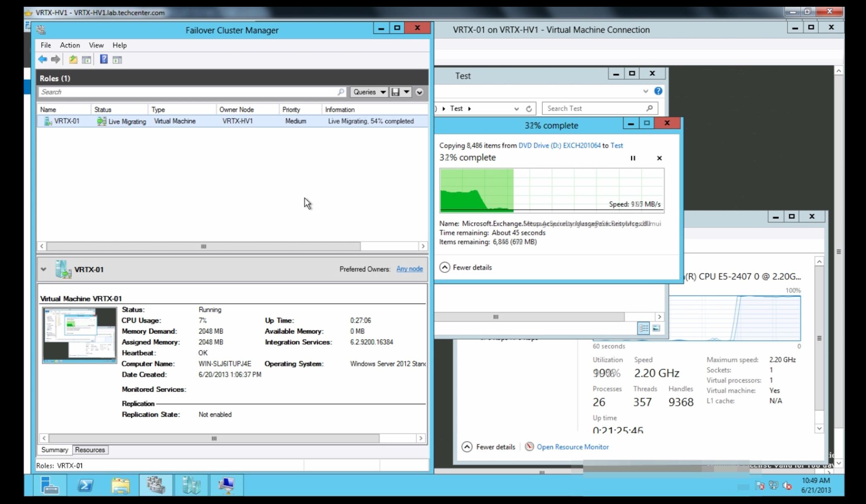Click the Forward arrow in Failover Cluster Manager toolbar
Screen dimensions: 866x504
coord(55,59)
